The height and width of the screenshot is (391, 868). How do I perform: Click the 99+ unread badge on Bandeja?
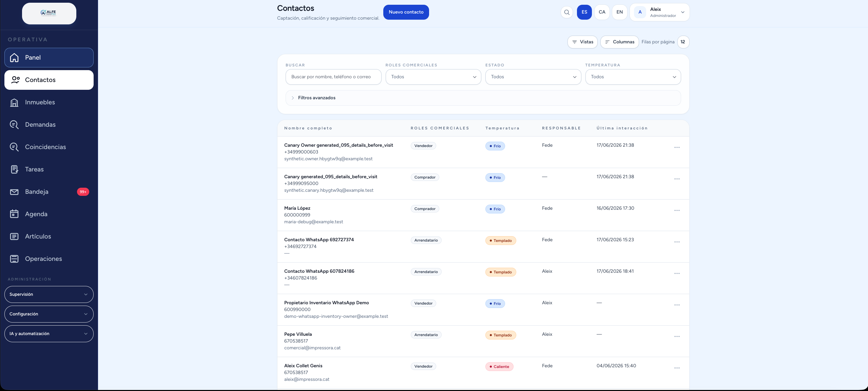pyautogui.click(x=83, y=192)
